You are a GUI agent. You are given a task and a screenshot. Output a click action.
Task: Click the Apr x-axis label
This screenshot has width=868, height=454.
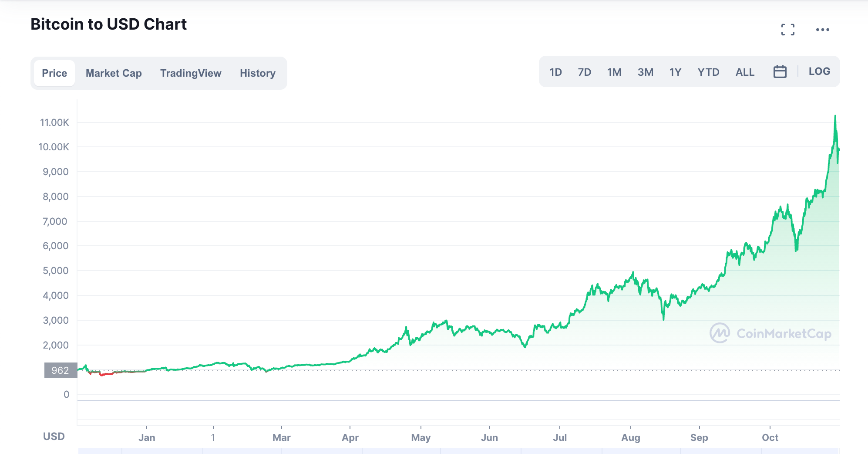pos(350,437)
